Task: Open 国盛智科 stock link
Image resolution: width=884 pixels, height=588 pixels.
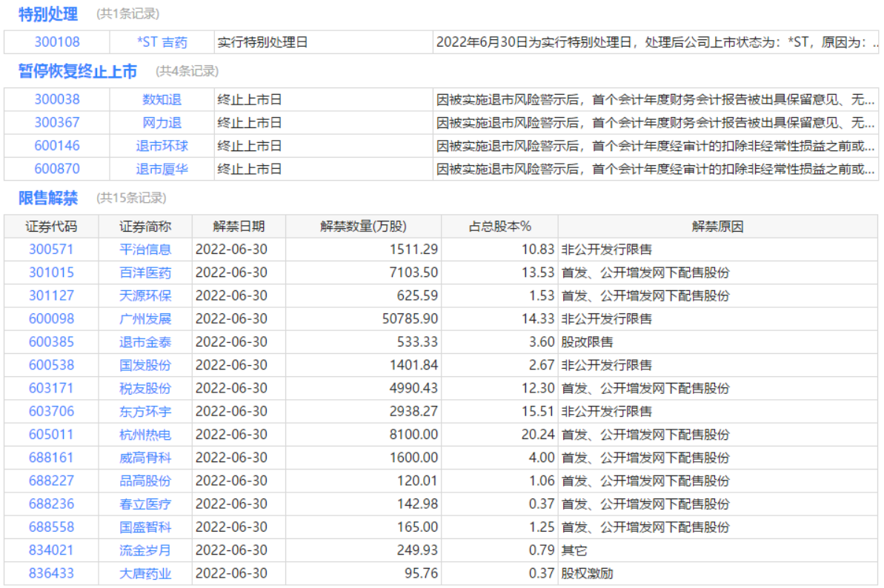Action: tap(145, 527)
